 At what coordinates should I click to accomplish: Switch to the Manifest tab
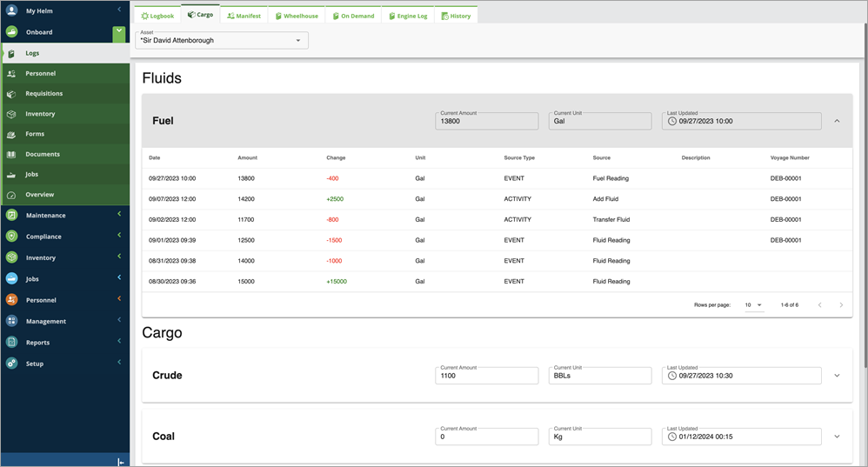point(244,16)
